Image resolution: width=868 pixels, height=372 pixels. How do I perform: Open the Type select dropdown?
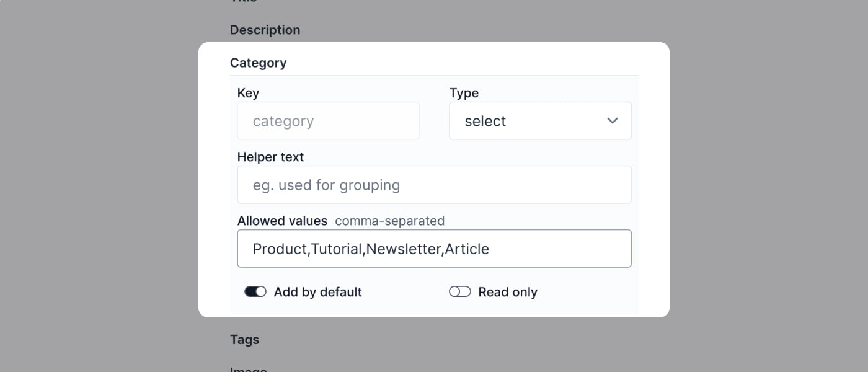coord(539,121)
